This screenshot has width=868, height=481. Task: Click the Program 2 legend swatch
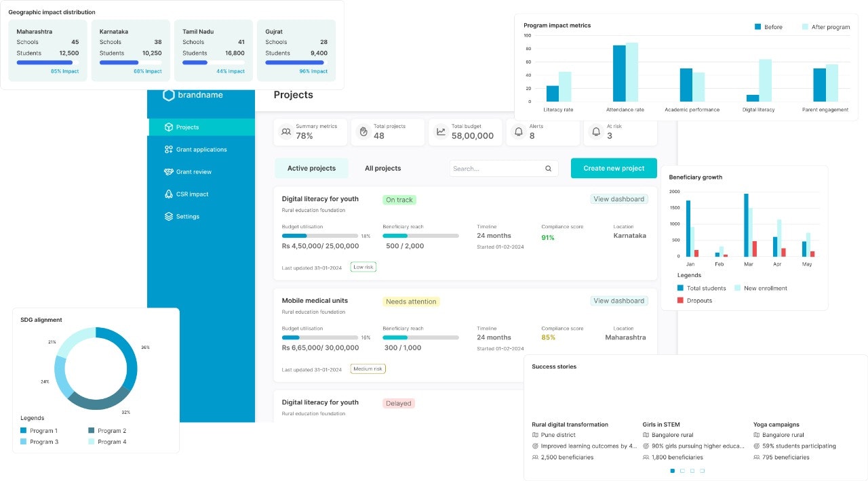[92, 430]
